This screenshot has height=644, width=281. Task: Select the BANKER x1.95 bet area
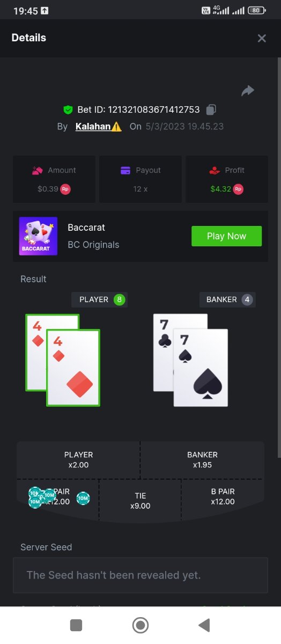[202, 460]
